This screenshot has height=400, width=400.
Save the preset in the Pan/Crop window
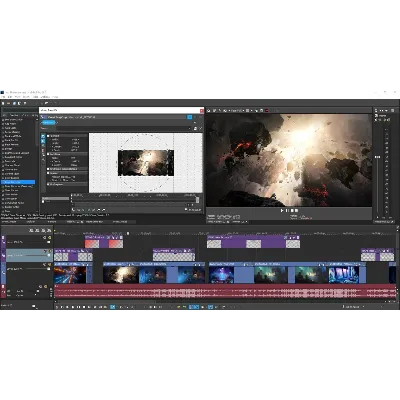pos(195,128)
